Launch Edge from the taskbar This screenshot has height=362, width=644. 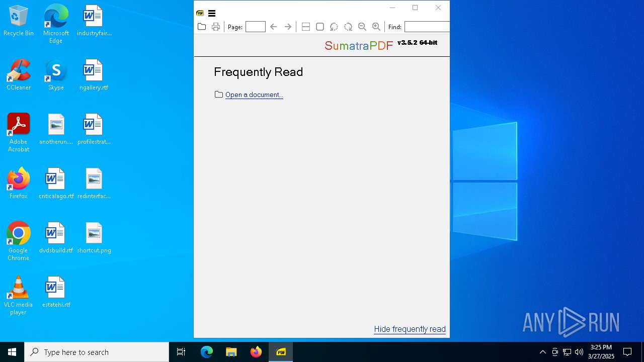[x=207, y=352]
